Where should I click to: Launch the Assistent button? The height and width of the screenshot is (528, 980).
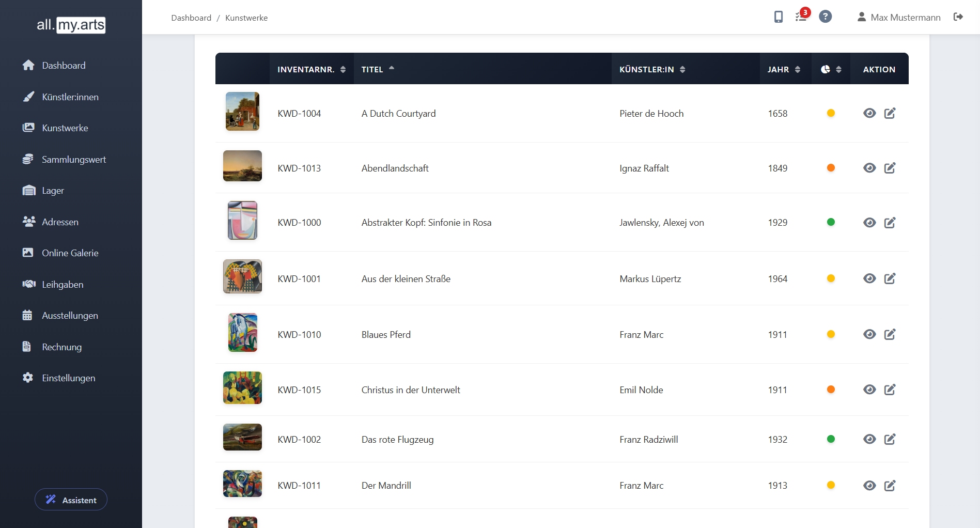click(x=71, y=500)
